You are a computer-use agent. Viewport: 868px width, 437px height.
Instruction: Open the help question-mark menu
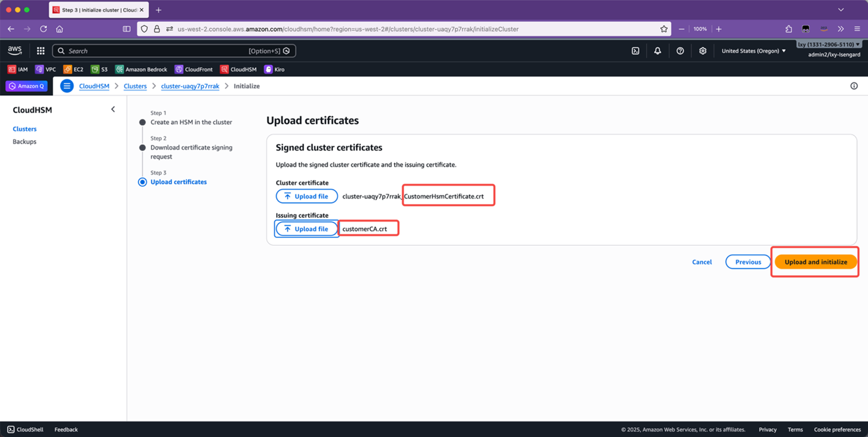pos(680,51)
